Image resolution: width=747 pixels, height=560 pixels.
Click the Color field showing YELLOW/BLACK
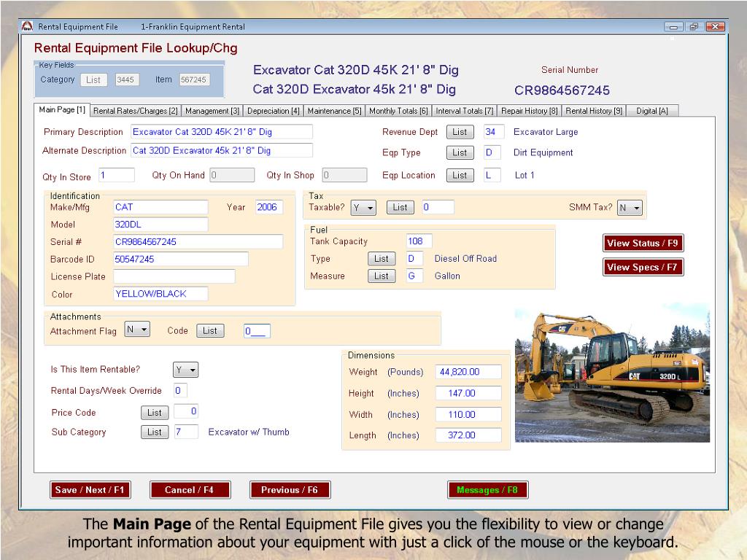point(160,294)
